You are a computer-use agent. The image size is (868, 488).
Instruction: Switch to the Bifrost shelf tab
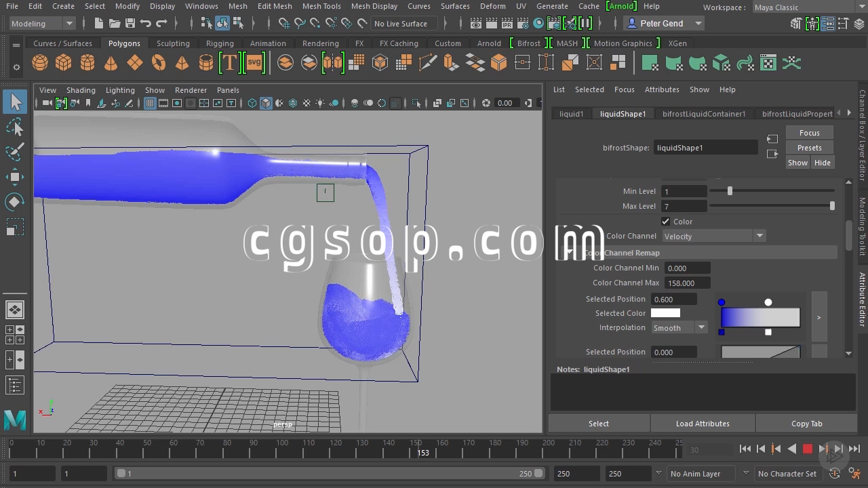click(529, 43)
